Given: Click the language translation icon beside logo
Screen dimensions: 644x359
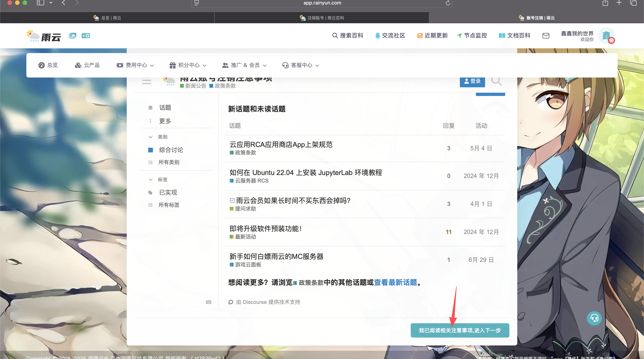Looking at the screenshot, I should click(x=86, y=36).
